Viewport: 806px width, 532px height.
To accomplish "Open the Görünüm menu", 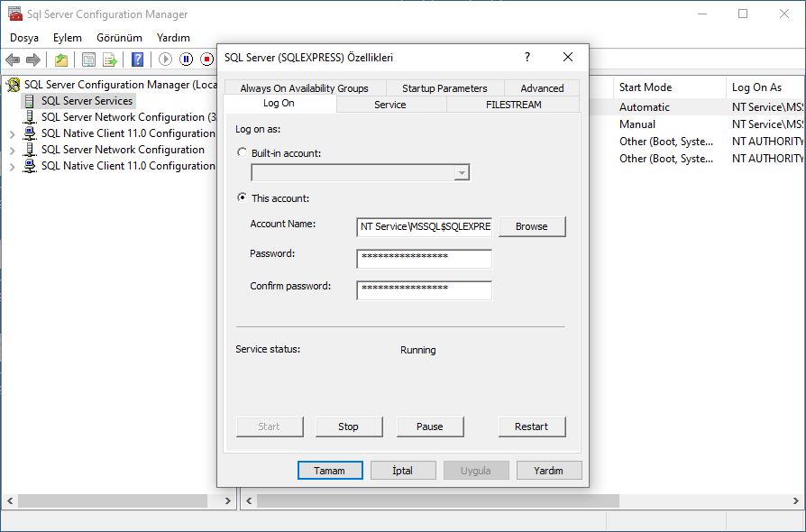I will (119, 38).
